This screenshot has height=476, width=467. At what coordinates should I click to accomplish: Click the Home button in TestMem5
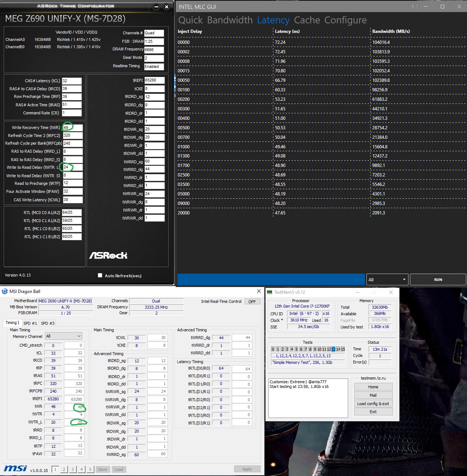(373, 387)
